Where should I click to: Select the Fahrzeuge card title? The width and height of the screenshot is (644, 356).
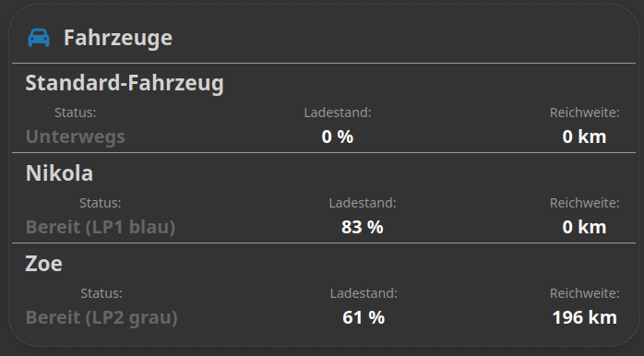click(118, 38)
